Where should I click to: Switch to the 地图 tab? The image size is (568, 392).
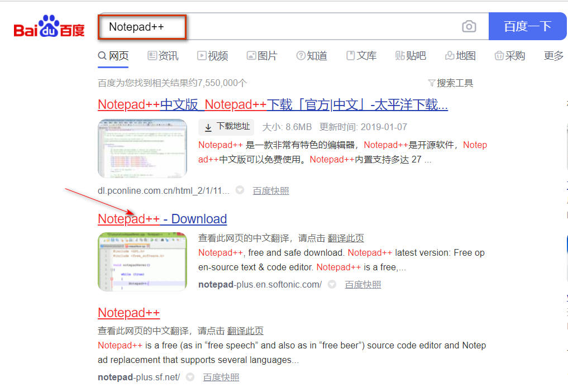pos(460,56)
